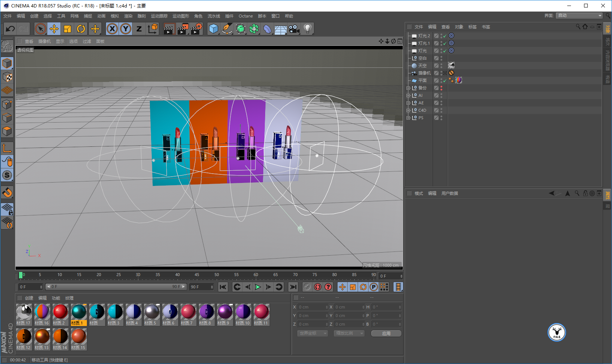Viewport: 612px width, 364px height.
Task: Select Polygons mode in left sidebar
Action: (x=7, y=132)
